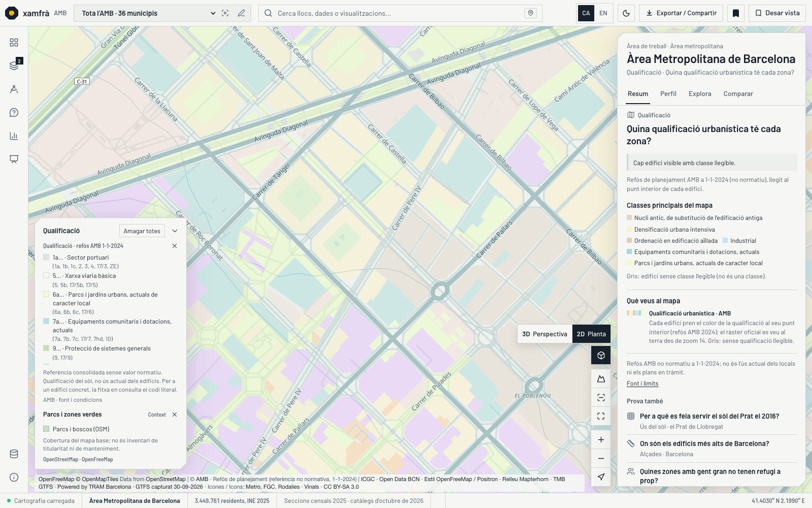Click the pencil edit icon beside municipality selector
Image resolution: width=812 pixels, height=508 pixels.
click(x=241, y=13)
